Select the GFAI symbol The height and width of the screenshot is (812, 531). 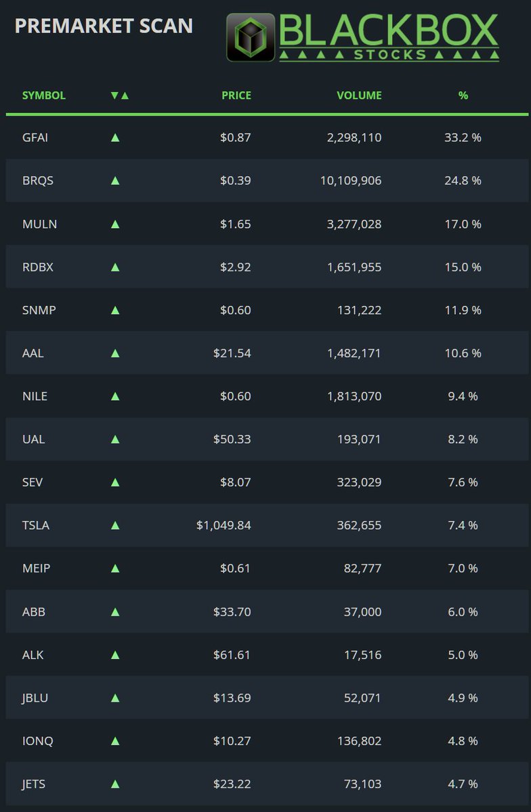point(35,137)
